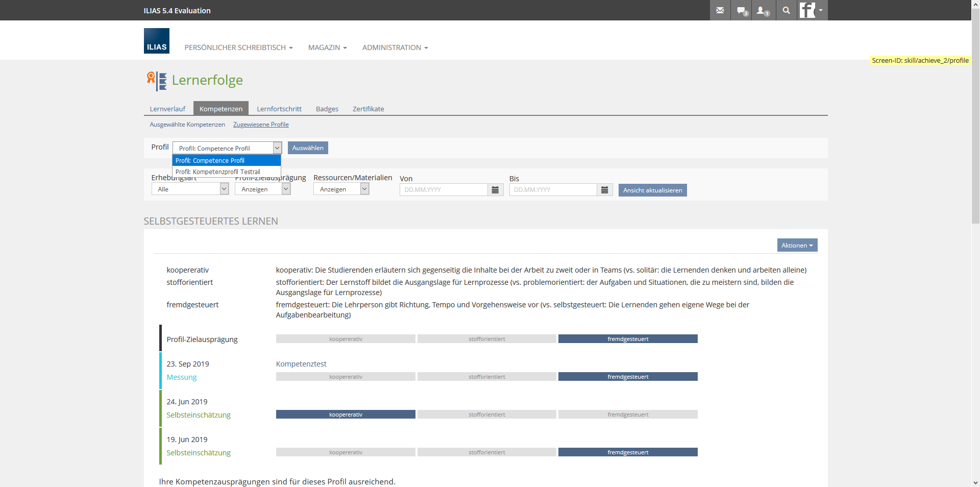Switch to the Lernfortschritt tab
The width and height of the screenshot is (980, 487).
click(x=279, y=109)
